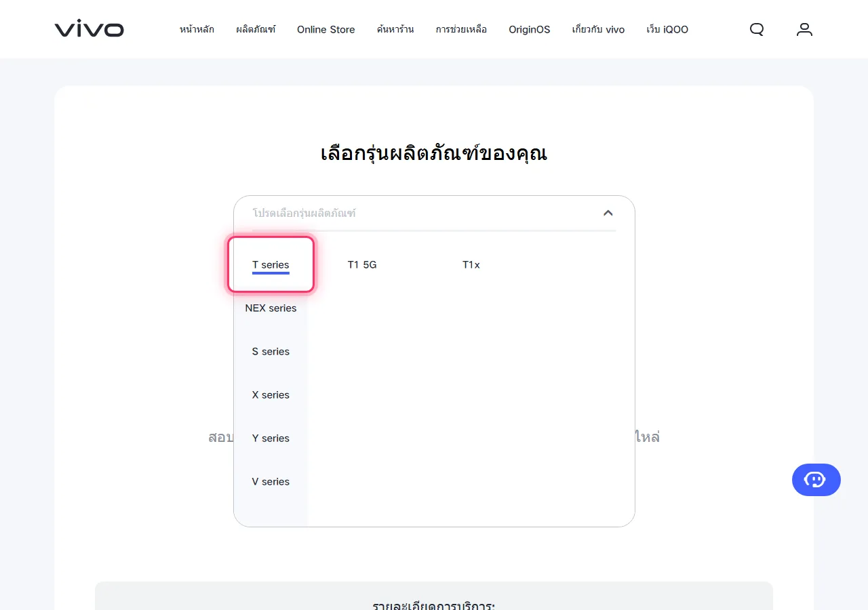This screenshot has height=610, width=868.
Task: Open ค้นหาร้าน in the navbar
Action: 395,29
